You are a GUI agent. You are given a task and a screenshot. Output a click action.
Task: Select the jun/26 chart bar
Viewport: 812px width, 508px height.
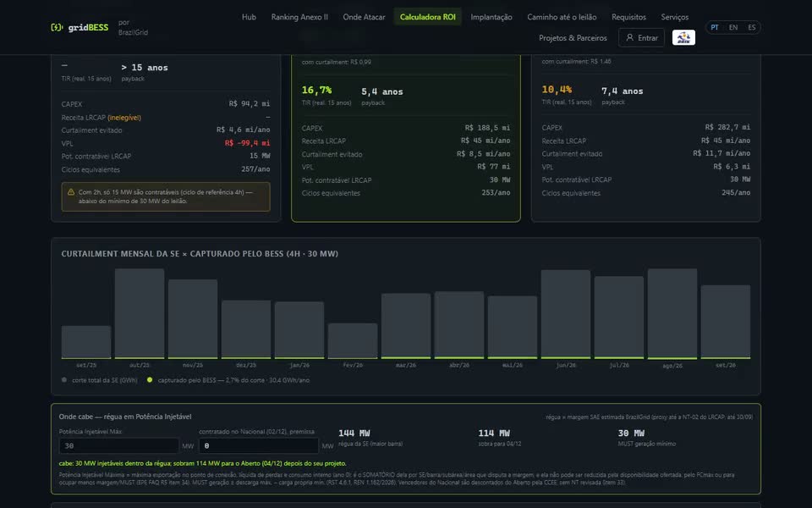point(566,314)
